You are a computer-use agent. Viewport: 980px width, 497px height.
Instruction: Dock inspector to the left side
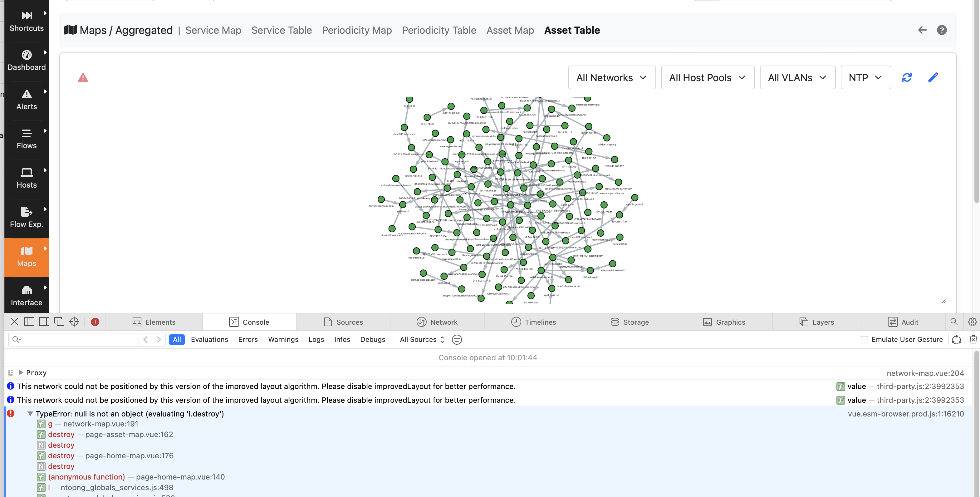pyautogui.click(x=29, y=322)
